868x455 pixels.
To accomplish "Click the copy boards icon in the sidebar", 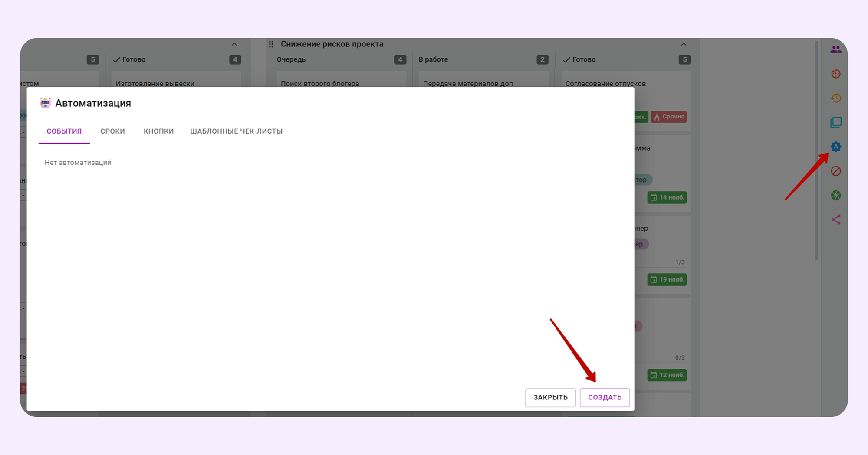I will tap(836, 122).
